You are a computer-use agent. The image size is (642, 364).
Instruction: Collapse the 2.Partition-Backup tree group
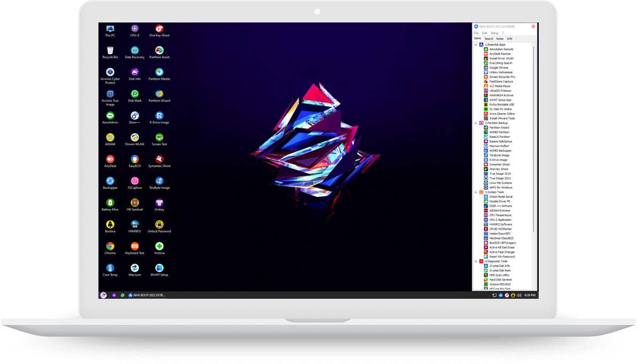click(x=476, y=123)
